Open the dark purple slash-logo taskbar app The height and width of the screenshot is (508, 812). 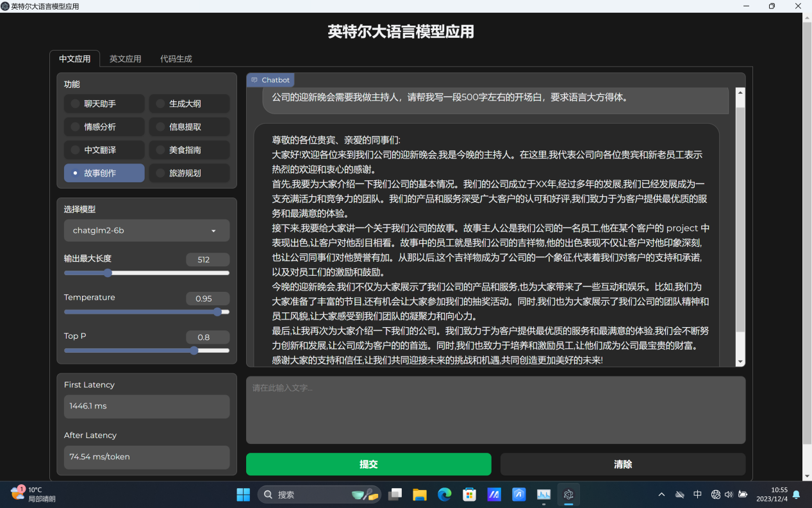(x=494, y=495)
